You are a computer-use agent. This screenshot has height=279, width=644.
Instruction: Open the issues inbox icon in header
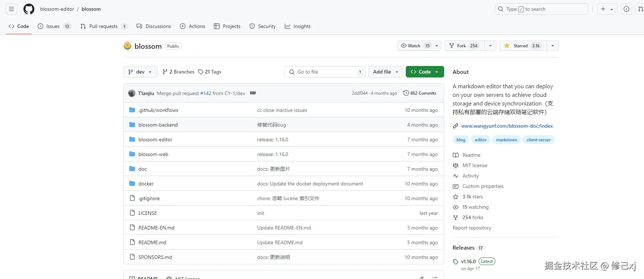[626, 9]
